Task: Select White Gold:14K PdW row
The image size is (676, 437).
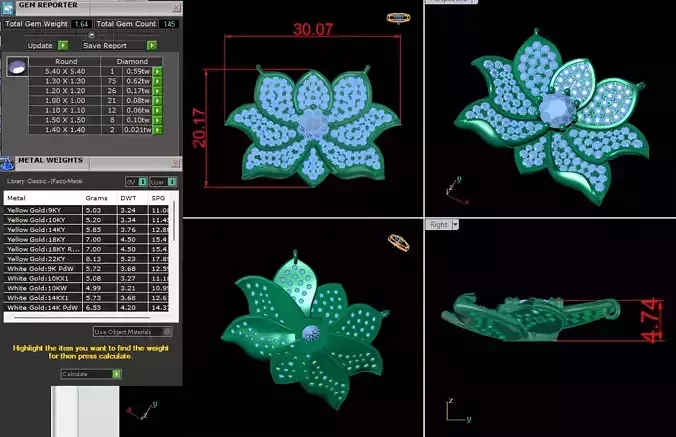Action: click(86, 308)
